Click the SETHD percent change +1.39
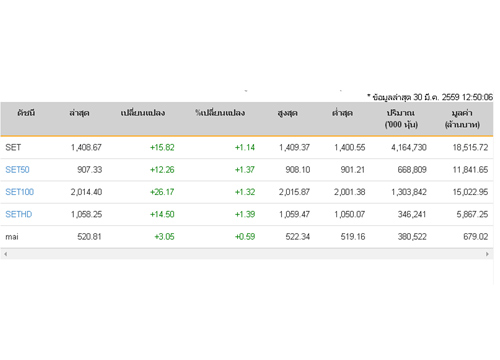Viewport: 500px width, 360px height. pyautogui.click(x=245, y=214)
